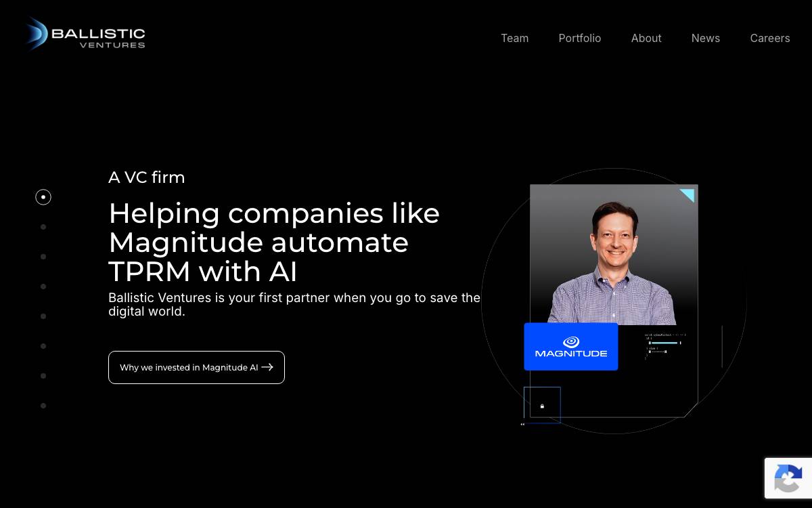Click the 'Helping companies like Magnitude' headline
The height and width of the screenshot is (508, 812).
click(274, 242)
